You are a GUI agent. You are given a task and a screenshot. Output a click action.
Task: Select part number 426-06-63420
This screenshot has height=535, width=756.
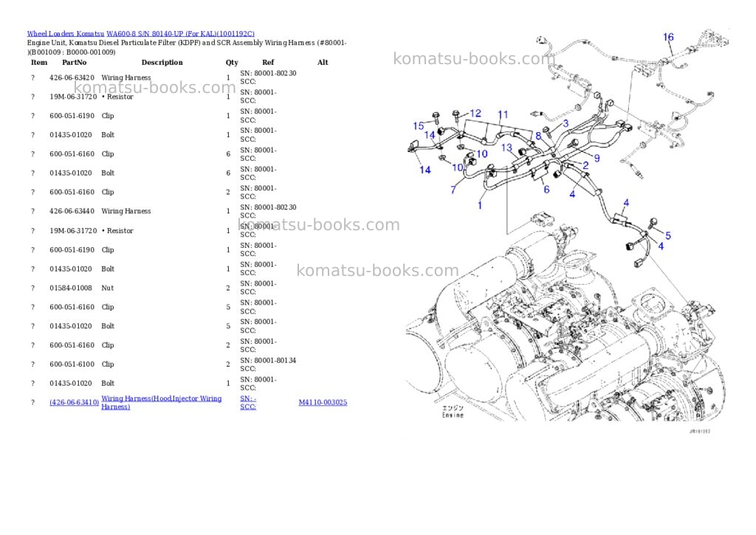[x=72, y=77]
